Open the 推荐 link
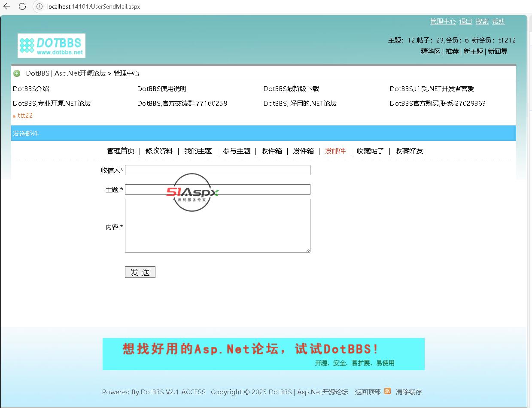The width and height of the screenshot is (532, 408). [x=452, y=51]
